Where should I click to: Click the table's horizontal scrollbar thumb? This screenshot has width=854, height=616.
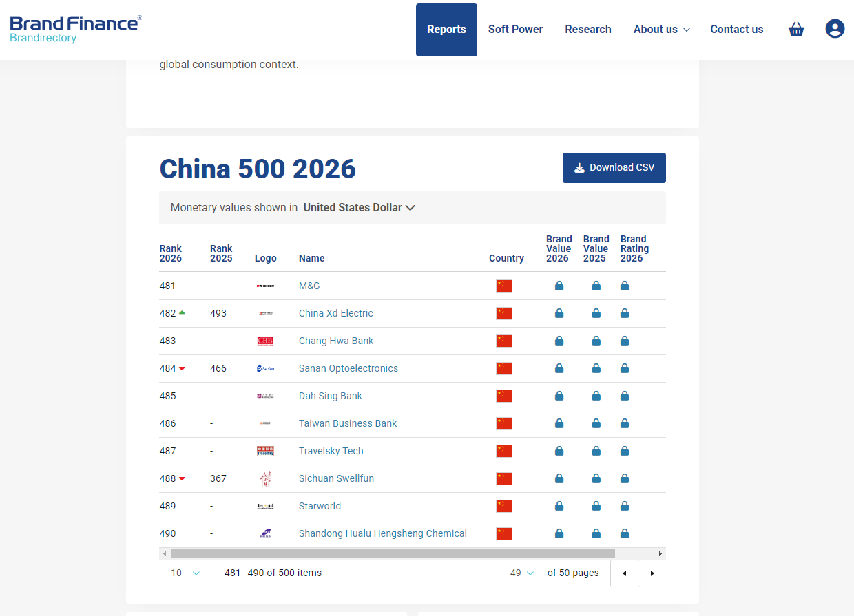[393, 553]
